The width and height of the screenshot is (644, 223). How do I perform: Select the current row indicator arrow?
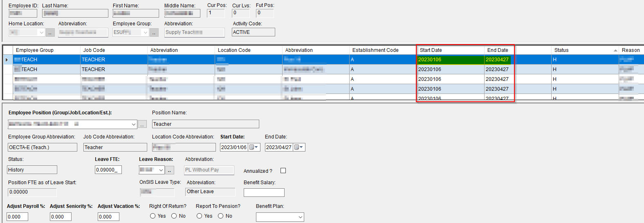[x=7, y=60]
